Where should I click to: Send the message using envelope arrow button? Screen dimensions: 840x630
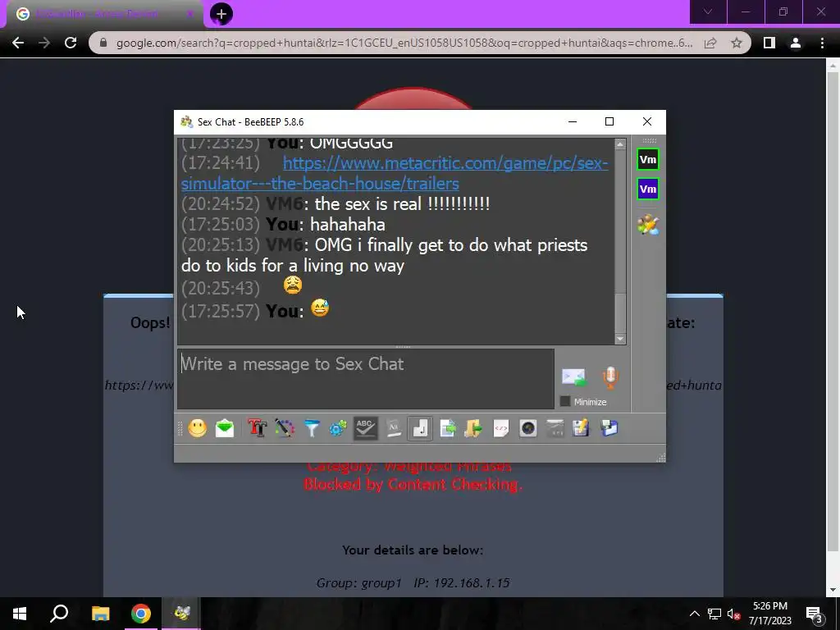(x=573, y=377)
